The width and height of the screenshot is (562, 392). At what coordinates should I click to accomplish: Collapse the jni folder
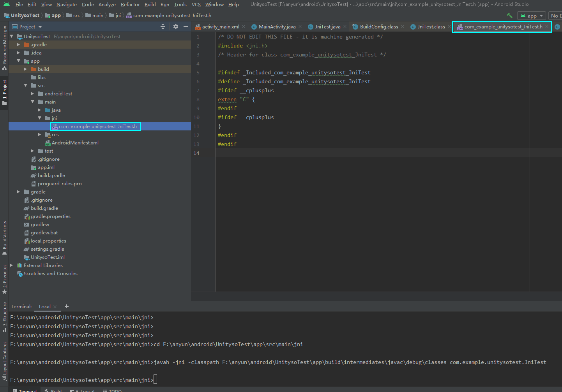pos(39,118)
